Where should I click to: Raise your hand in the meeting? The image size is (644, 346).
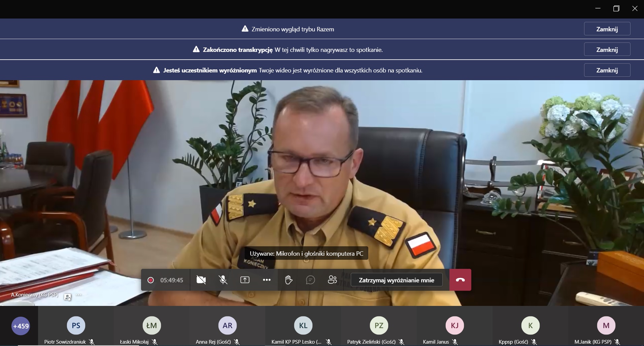[289, 280]
